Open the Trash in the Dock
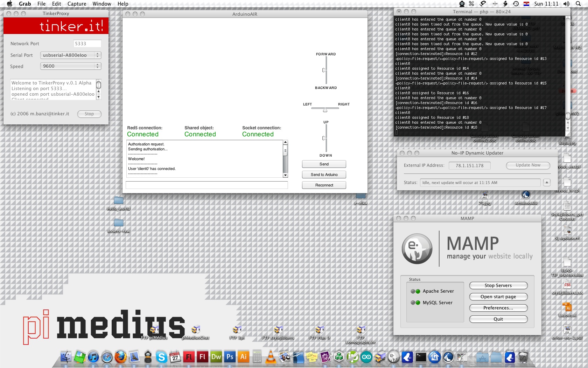 [x=523, y=357]
